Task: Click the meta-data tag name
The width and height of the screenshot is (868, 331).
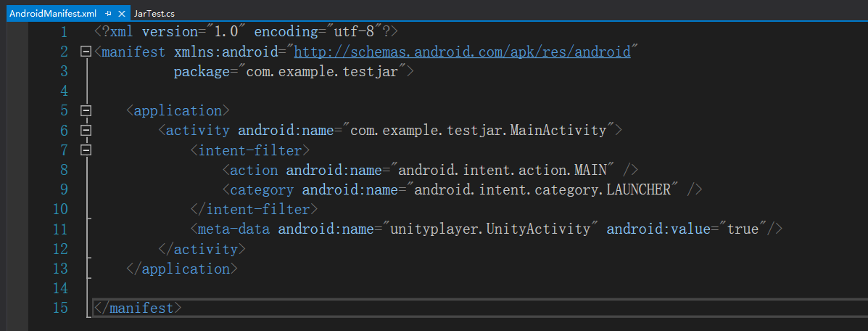Action: coord(234,229)
